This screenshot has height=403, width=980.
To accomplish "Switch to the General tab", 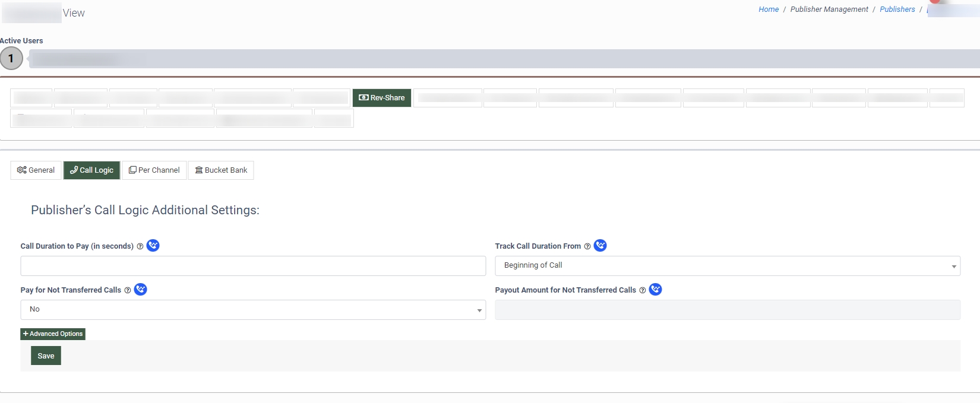I will click(36, 170).
